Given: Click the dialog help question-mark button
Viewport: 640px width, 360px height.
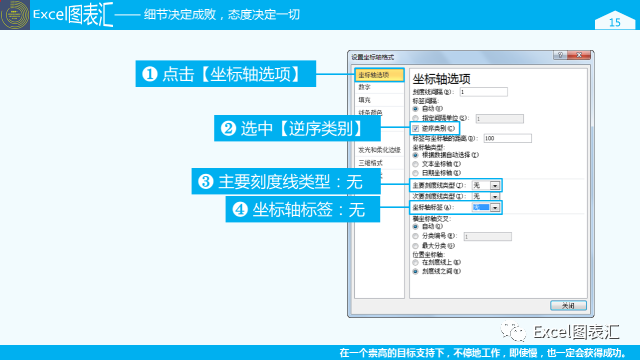Looking at the screenshot, I should point(560,55).
